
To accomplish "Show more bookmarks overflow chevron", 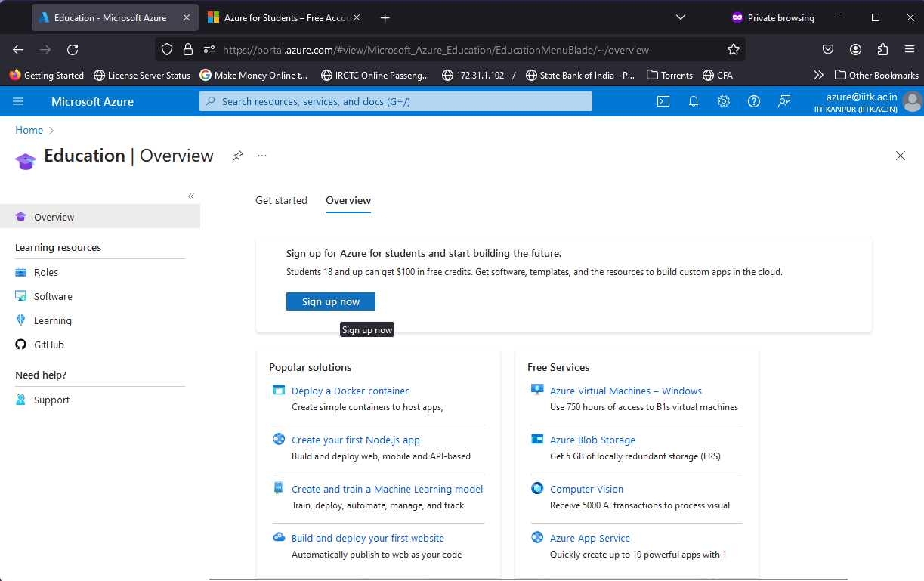I will click(x=817, y=75).
